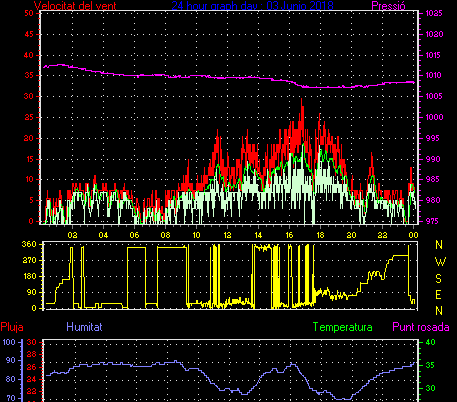Click the 06 hour tick label
Viewport: 457px width, 402px height.
tap(134, 235)
